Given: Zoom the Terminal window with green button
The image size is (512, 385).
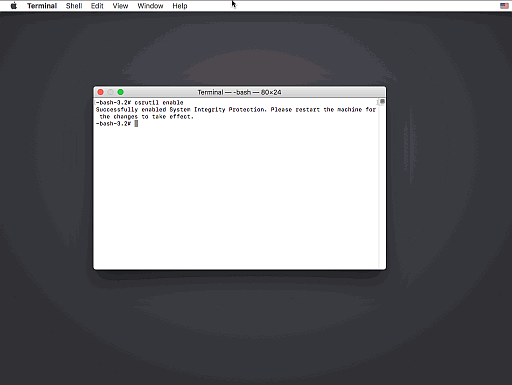Looking at the screenshot, I should pos(120,92).
